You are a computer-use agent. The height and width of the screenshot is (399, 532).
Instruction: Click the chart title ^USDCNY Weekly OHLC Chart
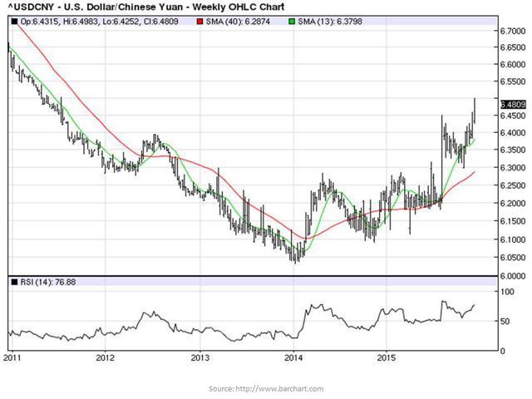click(x=145, y=7)
